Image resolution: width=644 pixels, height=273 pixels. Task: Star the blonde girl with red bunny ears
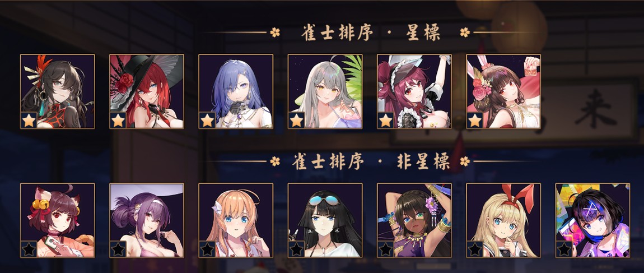click(475, 249)
